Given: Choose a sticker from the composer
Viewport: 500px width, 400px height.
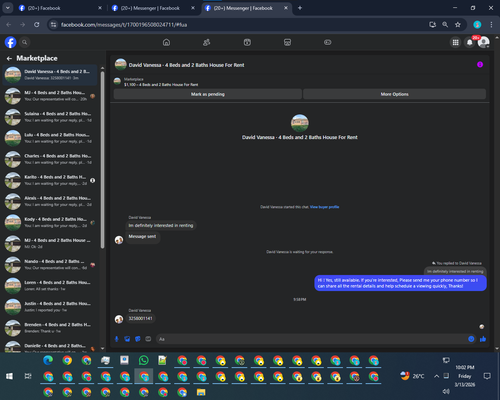Looking at the screenshot, I should click(138, 339).
